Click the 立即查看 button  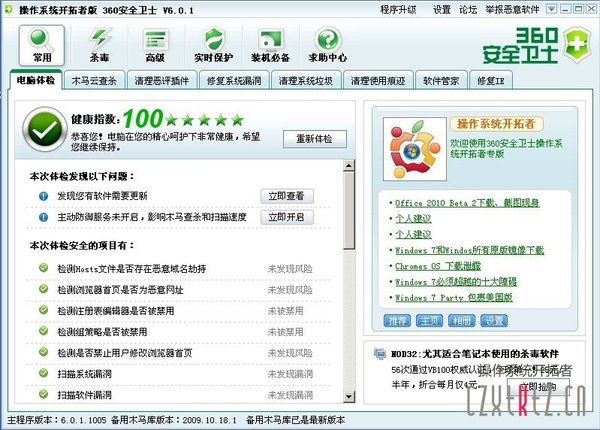[x=287, y=196]
